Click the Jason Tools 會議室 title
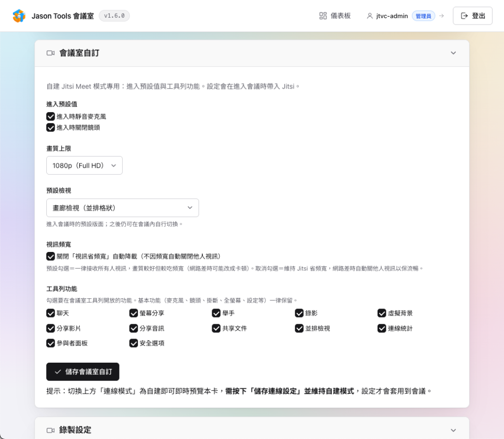Image resolution: width=504 pixels, height=439 pixels. point(63,16)
